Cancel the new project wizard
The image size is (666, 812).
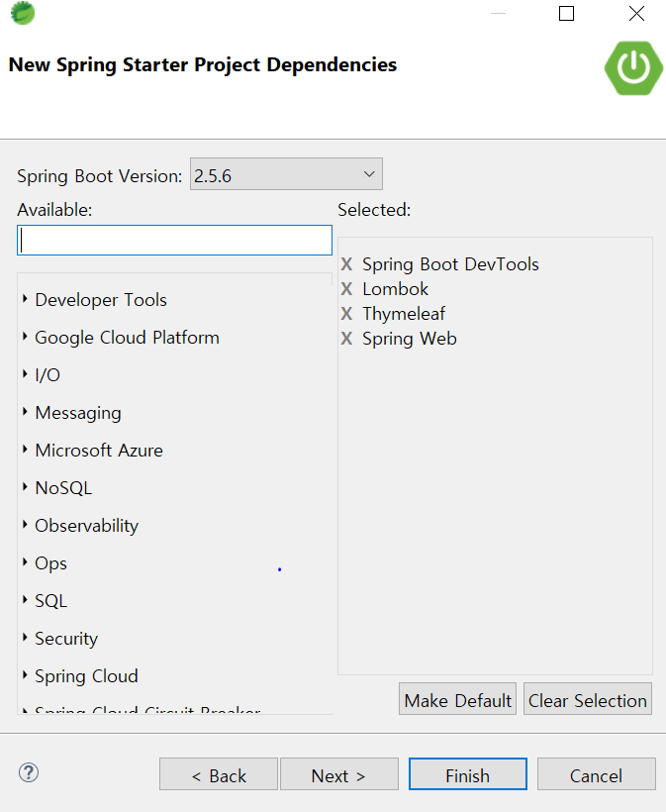pos(596,774)
